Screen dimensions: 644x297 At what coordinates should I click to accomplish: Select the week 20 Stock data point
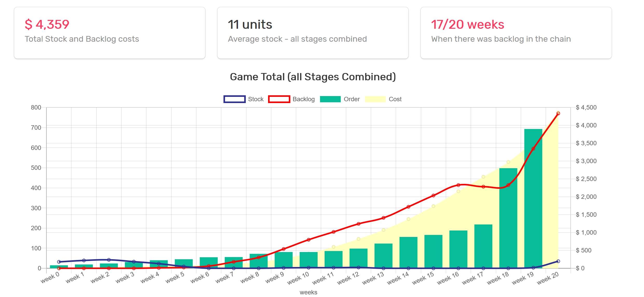tap(558, 261)
